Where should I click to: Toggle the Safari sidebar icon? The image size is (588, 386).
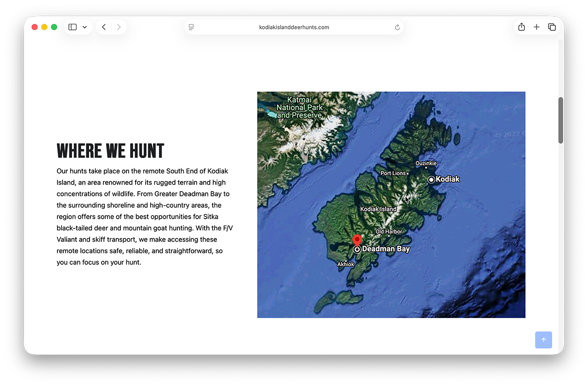coord(73,27)
